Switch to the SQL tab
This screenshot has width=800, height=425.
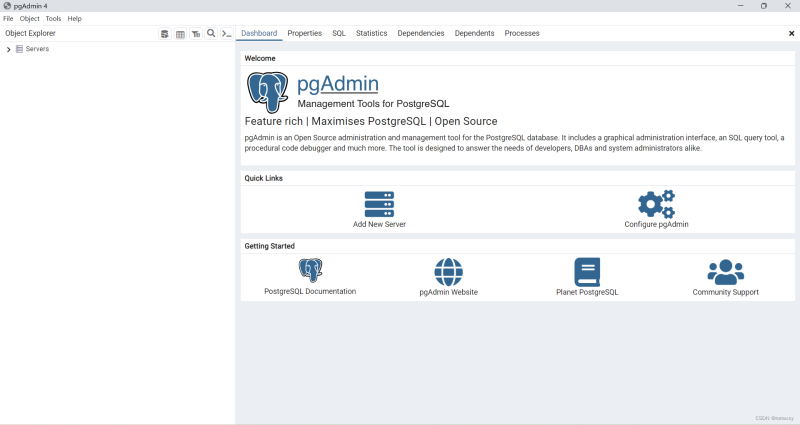tap(339, 33)
